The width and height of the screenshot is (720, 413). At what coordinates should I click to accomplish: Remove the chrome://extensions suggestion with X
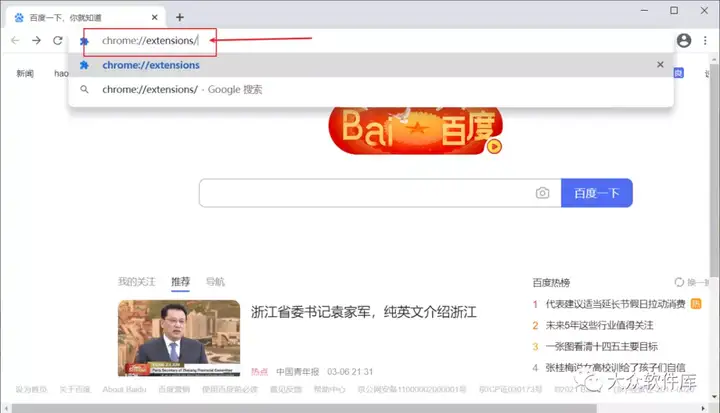pyautogui.click(x=660, y=65)
